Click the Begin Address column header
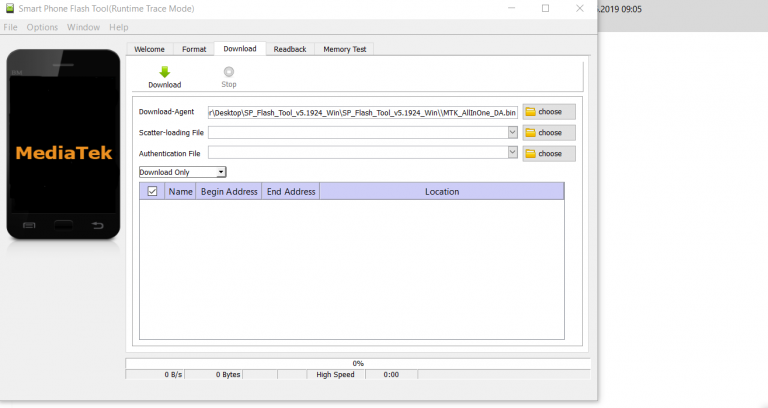 [229, 192]
